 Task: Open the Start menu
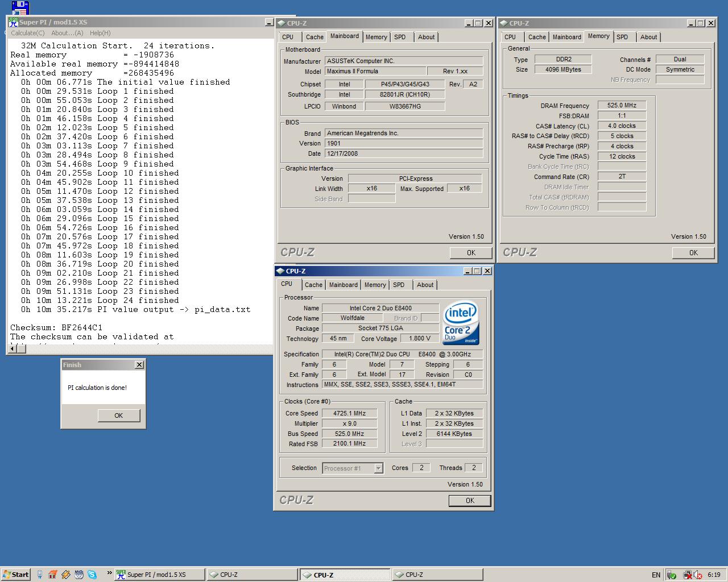pyautogui.click(x=16, y=575)
